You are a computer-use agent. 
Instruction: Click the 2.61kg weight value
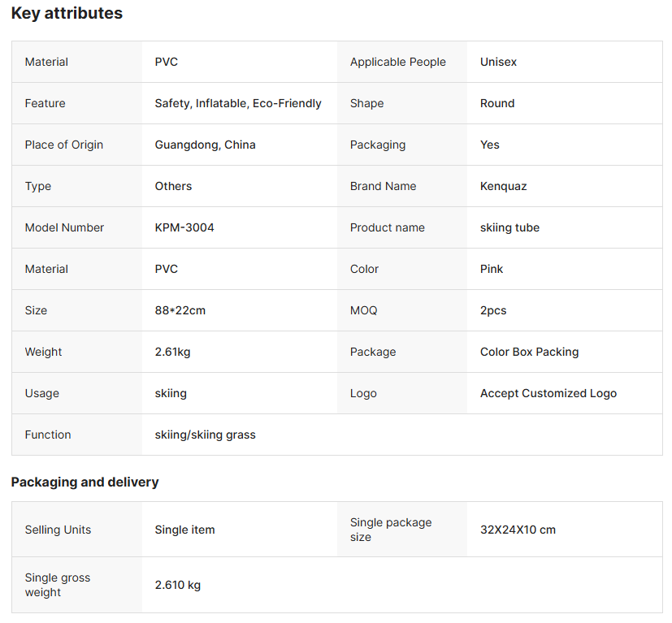(172, 352)
